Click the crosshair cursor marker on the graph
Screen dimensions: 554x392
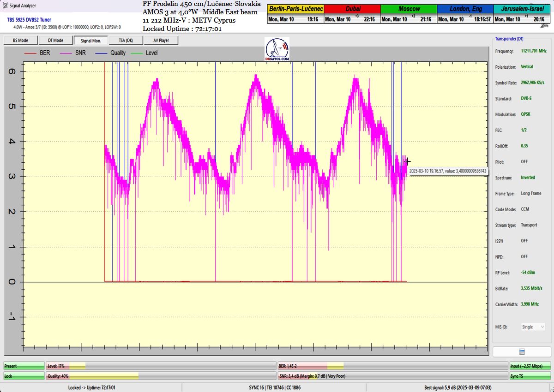(x=407, y=161)
